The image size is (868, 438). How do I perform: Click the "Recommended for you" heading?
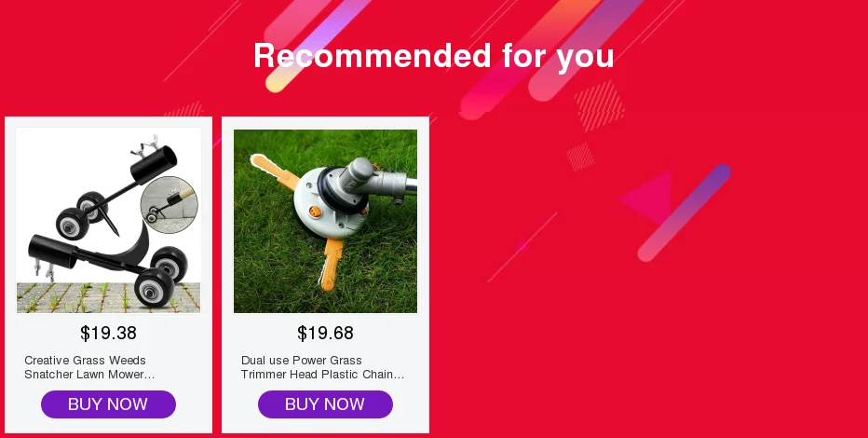click(433, 56)
